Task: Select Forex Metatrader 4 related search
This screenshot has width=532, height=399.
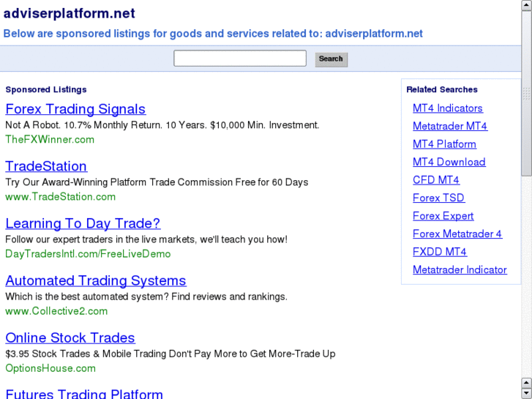Action: (x=457, y=234)
